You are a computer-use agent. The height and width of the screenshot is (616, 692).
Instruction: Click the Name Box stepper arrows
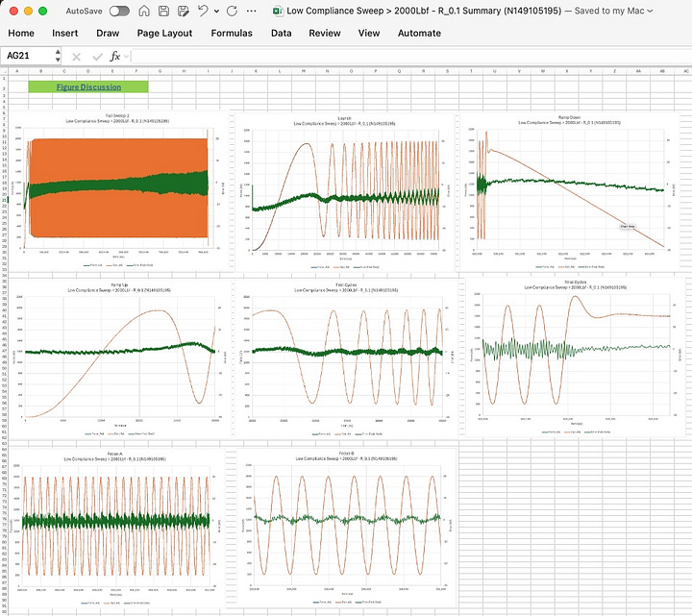coord(58,56)
